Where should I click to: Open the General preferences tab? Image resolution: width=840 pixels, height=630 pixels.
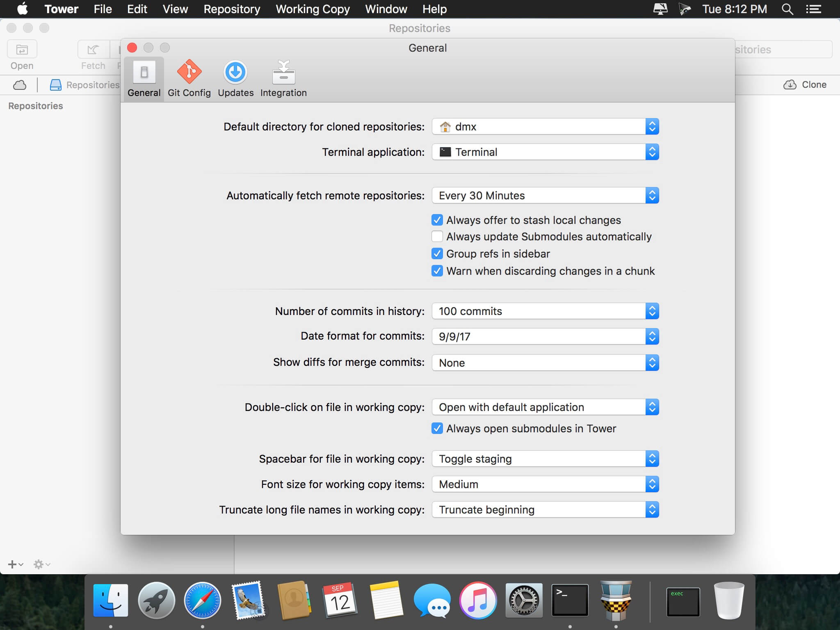144,79
